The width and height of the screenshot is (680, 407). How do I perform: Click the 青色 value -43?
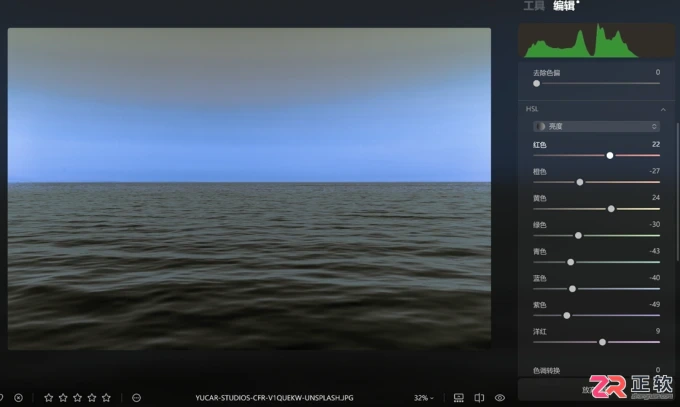pos(654,251)
